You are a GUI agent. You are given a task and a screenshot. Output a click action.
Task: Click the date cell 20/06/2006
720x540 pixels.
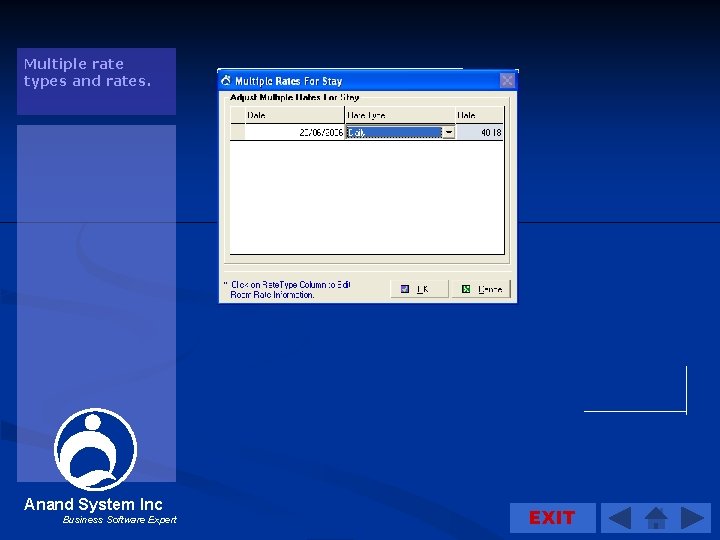(294, 133)
